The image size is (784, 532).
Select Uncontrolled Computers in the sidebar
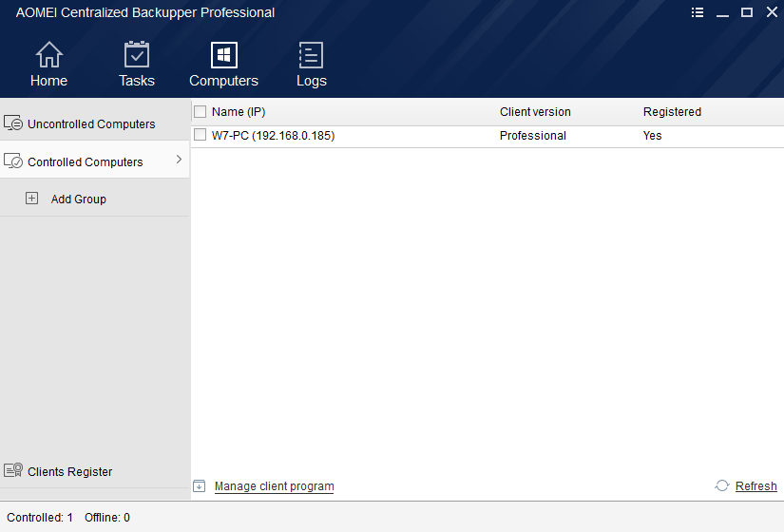(x=91, y=124)
